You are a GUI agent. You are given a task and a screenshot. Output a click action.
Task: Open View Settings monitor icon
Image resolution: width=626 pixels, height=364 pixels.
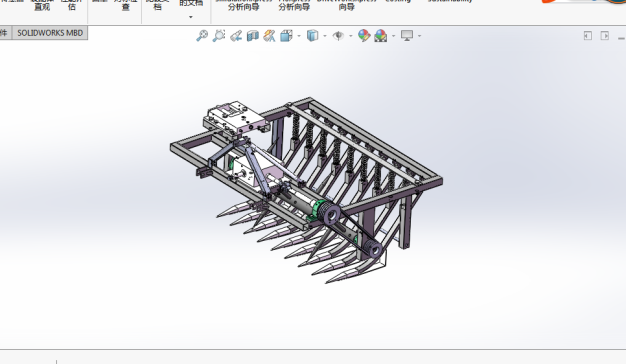[x=407, y=36]
